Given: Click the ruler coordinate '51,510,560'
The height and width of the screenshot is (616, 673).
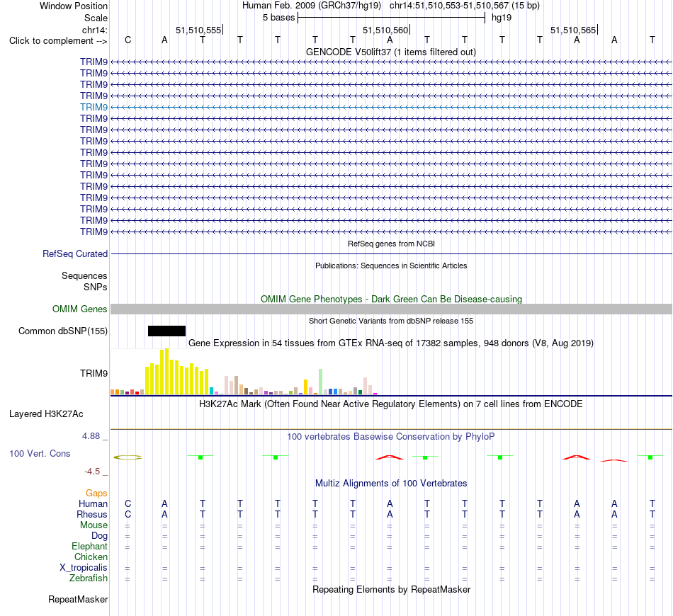Looking at the screenshot, I should (385, 30).
